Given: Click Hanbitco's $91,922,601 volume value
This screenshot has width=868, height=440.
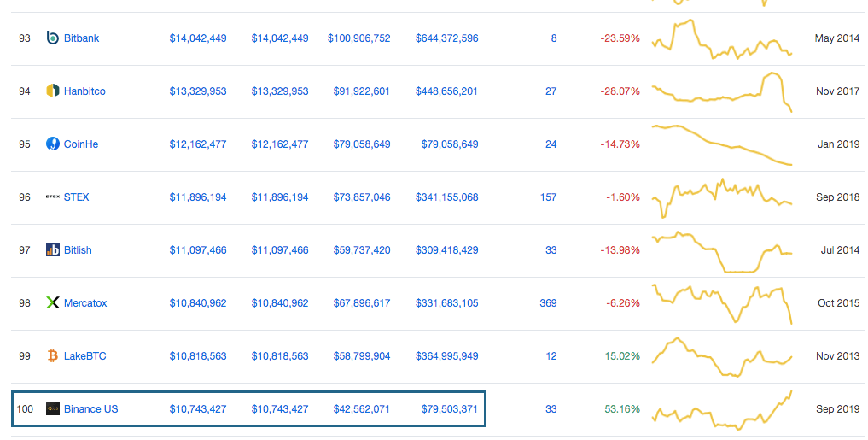Looking at the screenshot, I should (x=362, y=91).
